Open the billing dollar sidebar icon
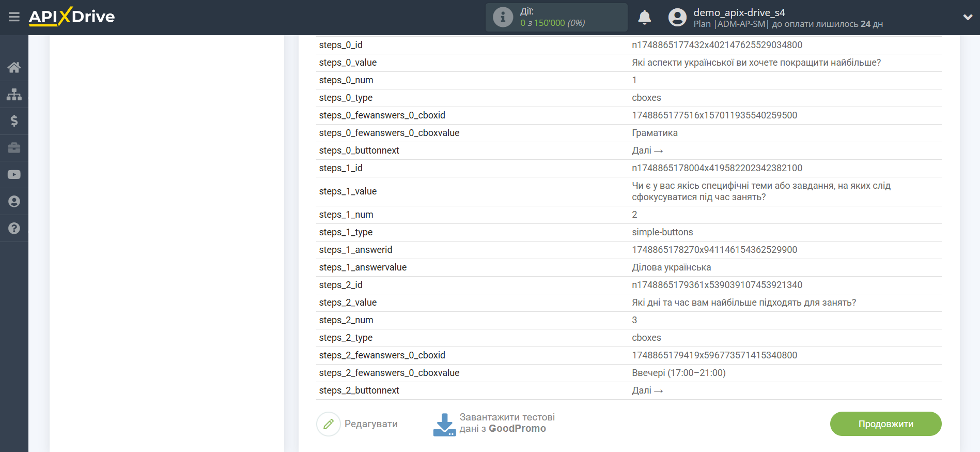Viewport: 980px width, 452px height. (14, 121)
